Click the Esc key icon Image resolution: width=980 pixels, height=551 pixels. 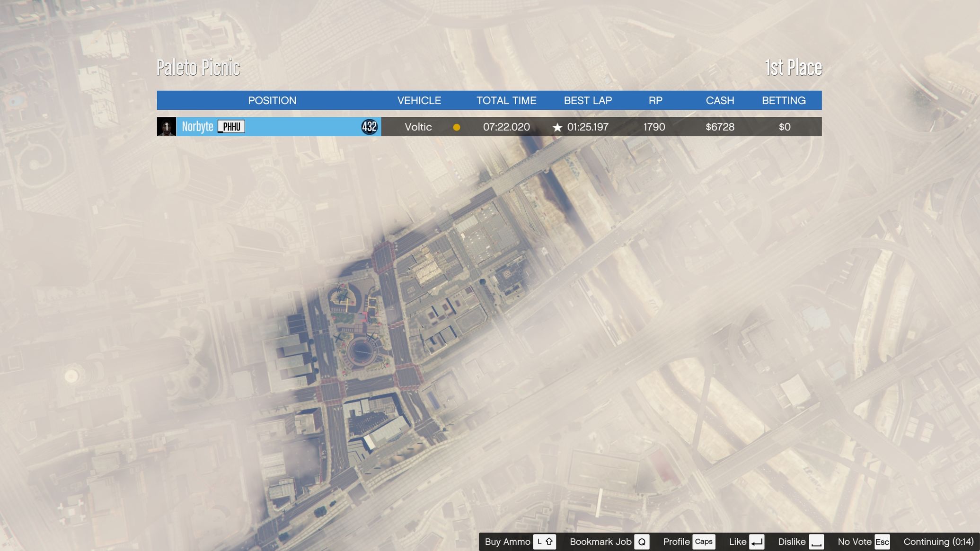882,542
